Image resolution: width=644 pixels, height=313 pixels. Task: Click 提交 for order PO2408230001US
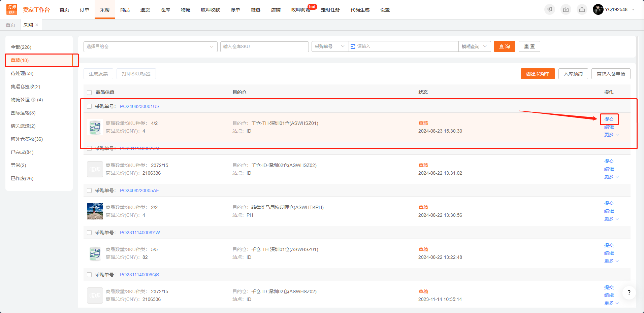pyautogui.click(x=609, y=119)
